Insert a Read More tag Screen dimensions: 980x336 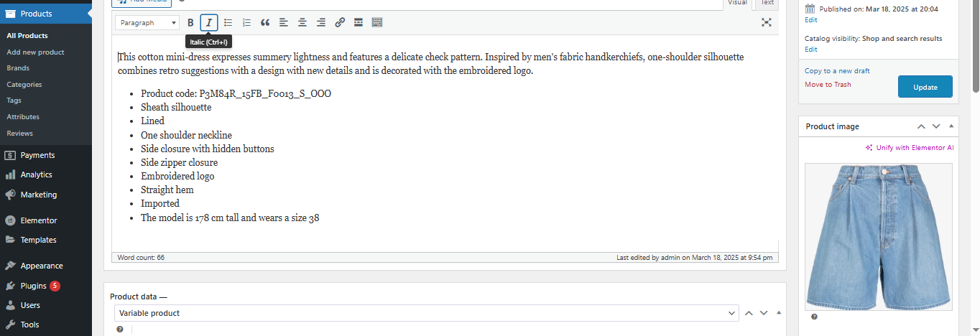click(359, 23)
